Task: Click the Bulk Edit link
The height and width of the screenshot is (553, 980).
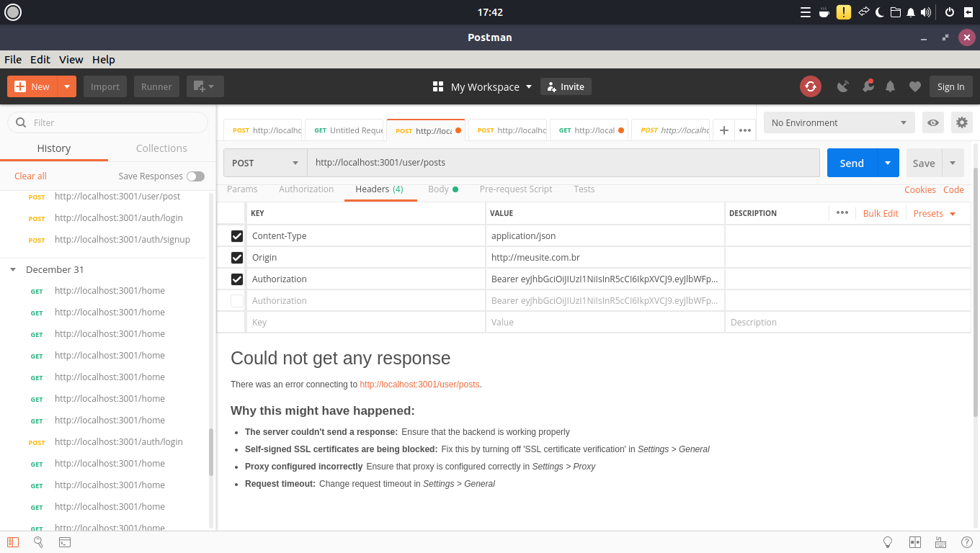Action: (x=881, y=213)
